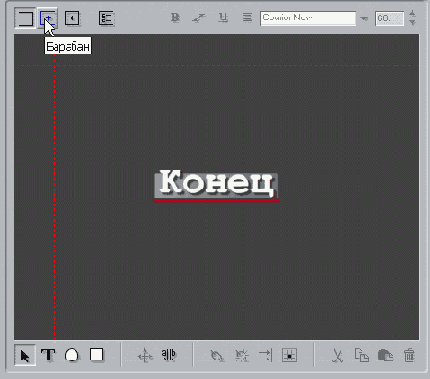Choose the Барабан (roll) title type
Image resolution: width=430 pixels, height=379 pixels.
tap(47, 18)
